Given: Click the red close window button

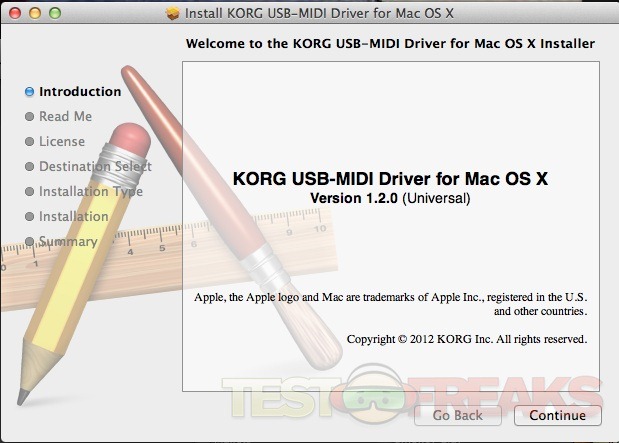Looking at the screenshot, I should coord(14,13).
